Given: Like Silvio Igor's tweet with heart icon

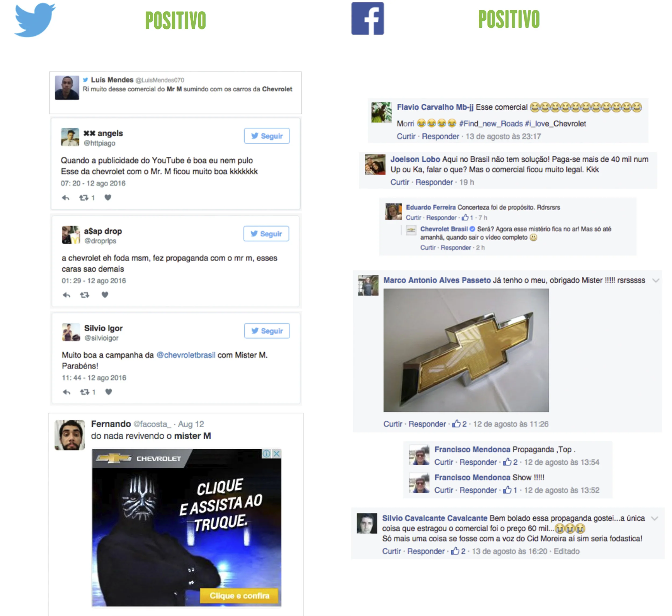Looking at the screenshot, I should (109, 392).
